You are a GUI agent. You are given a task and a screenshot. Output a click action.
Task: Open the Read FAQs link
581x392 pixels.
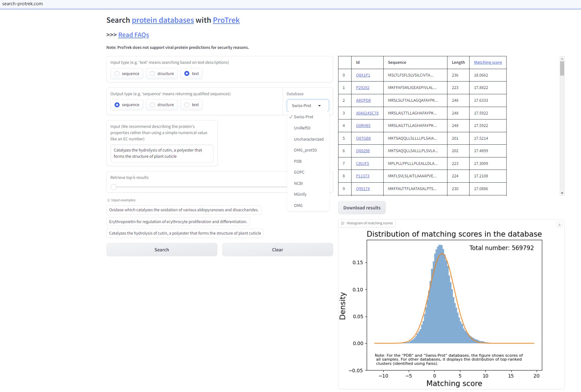(134, 35)
